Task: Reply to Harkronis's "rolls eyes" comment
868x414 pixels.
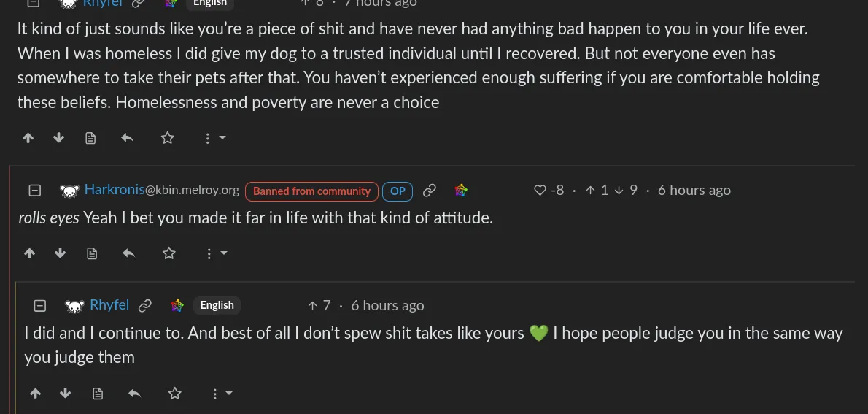Action: click(129, 253)
